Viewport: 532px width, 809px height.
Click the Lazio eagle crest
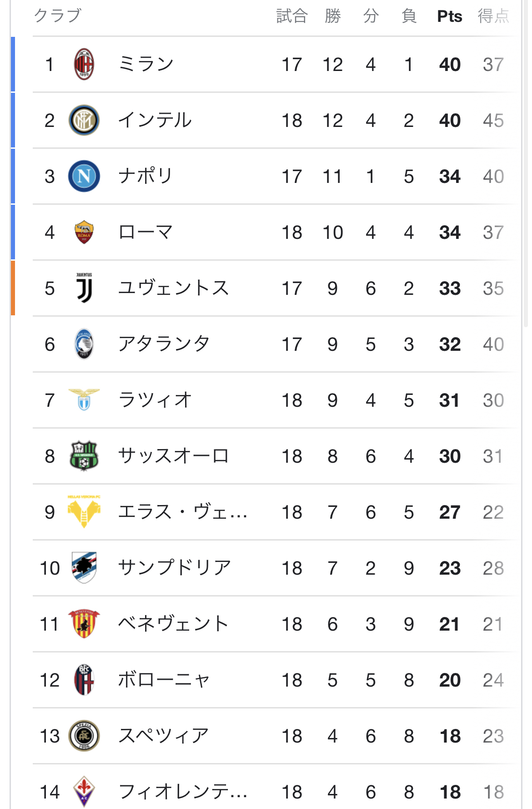pyautogui.click(x=84, y=399)
